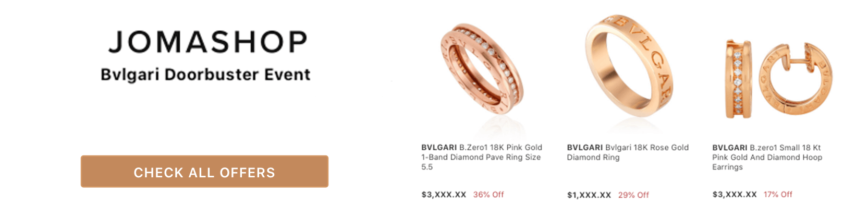Click BVLGARI brand name on first product
Screen dimensions: 868x218
tap(439, 148)
